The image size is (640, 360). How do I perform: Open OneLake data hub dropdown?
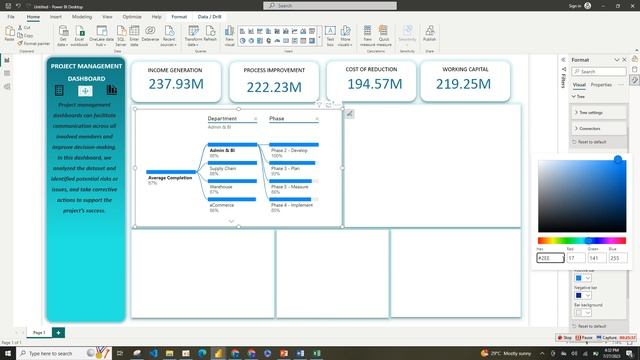coord(101,36)
